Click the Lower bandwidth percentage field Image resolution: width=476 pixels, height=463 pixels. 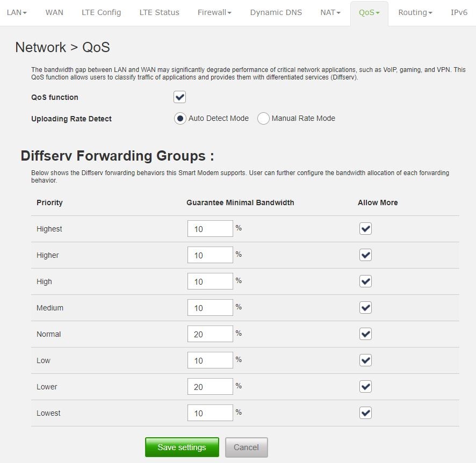(210, 387)
